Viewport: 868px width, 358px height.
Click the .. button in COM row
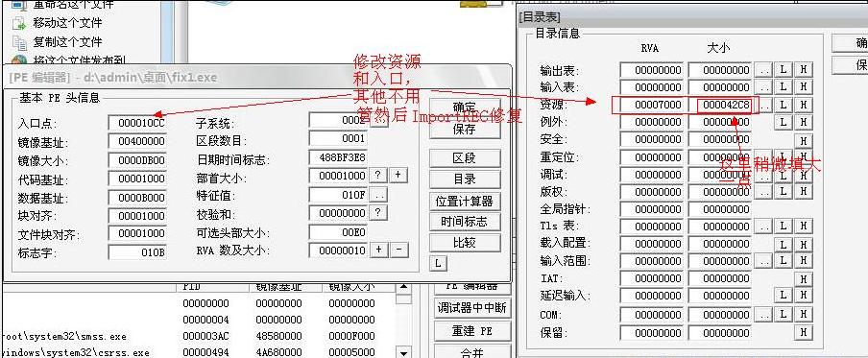pyautogui.click(x=764, y=315)
